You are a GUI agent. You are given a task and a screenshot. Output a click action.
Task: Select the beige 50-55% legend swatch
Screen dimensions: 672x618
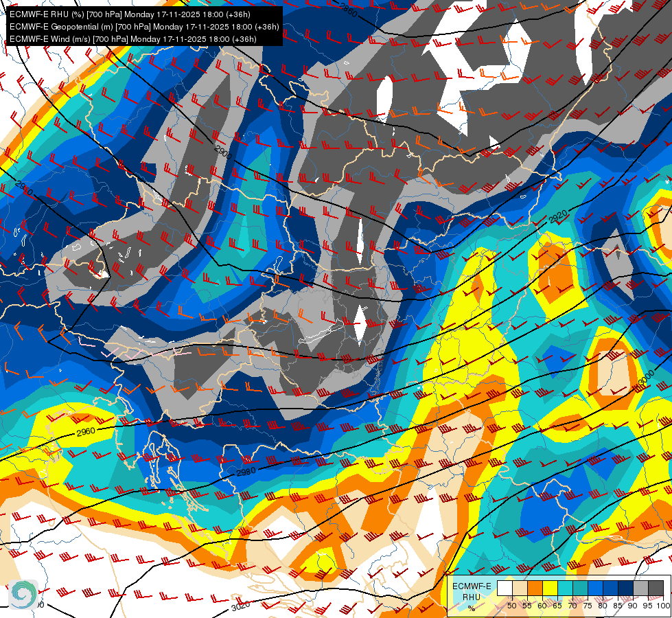tap(520, 588)
